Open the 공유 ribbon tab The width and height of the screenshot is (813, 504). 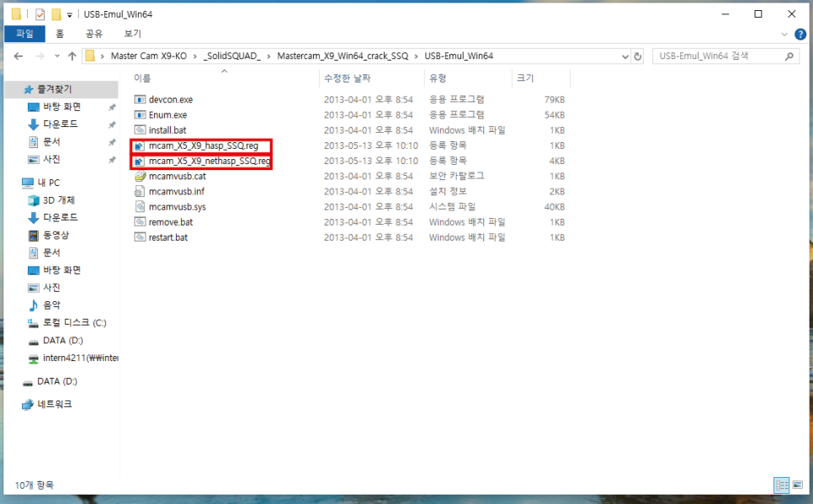point(94,34)
